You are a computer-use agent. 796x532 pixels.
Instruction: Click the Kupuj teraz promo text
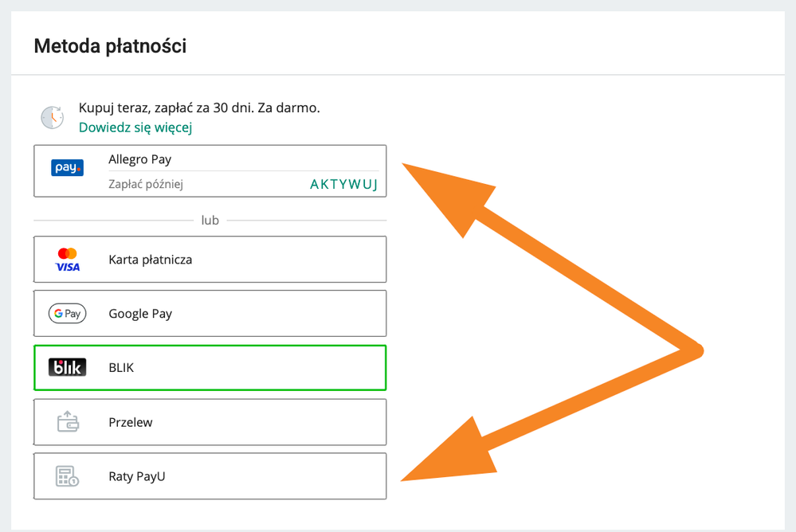(x=199, y=108)
